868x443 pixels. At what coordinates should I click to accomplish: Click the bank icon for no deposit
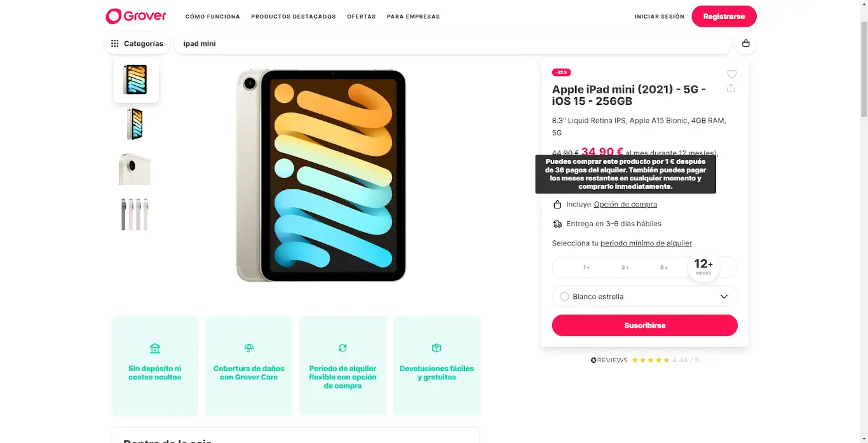[155, 348]
